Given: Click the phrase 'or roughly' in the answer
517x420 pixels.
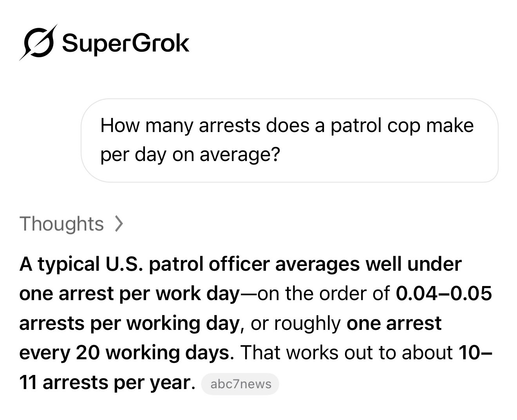Looking at the screenshot, I should click(296, 323).
